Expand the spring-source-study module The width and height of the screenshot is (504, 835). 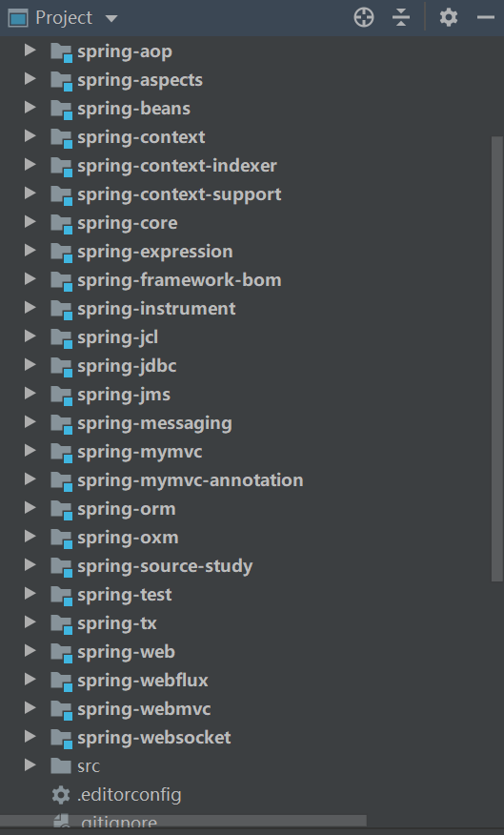pos(30,565)
